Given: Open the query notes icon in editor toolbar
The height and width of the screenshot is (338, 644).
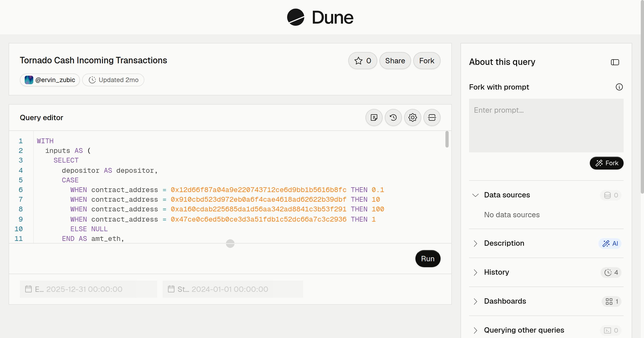Looking at the screenshot, I should 374,117.
